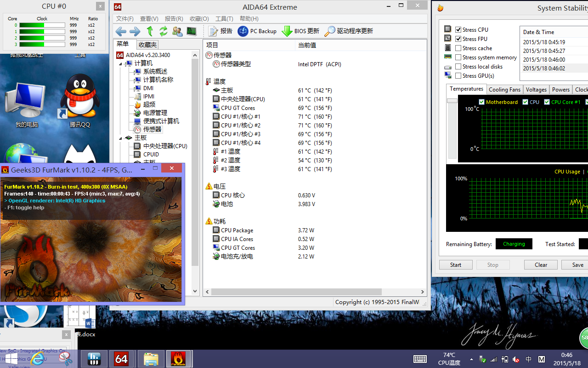The width and height of the screenshot is (588, 368).
Task: Select 便携式计算机 tree item
Action: [161, 121]
